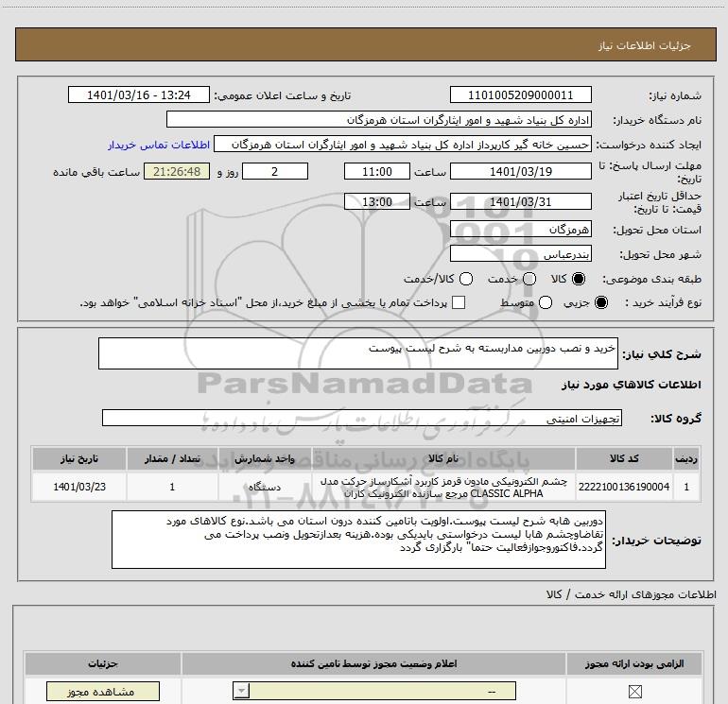Viewport: 728px width, 704px height.
Task: Click the جزئیات column header
Action: 103,663
